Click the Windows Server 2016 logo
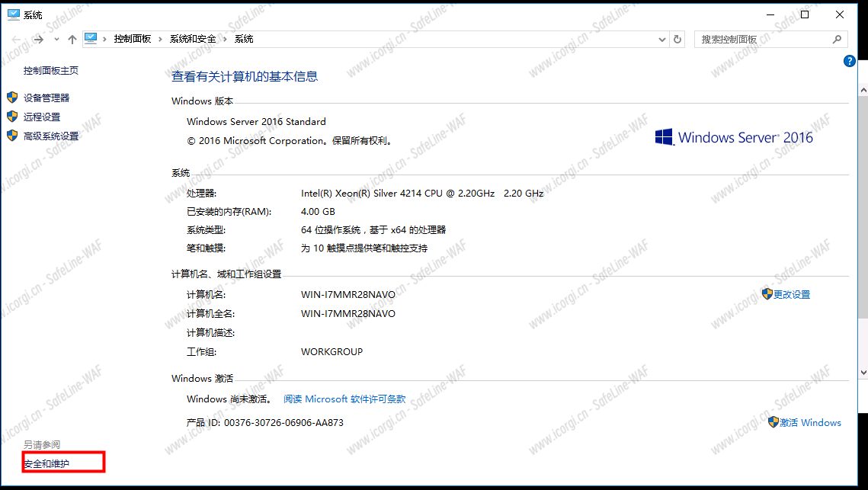 click(733, 137)
